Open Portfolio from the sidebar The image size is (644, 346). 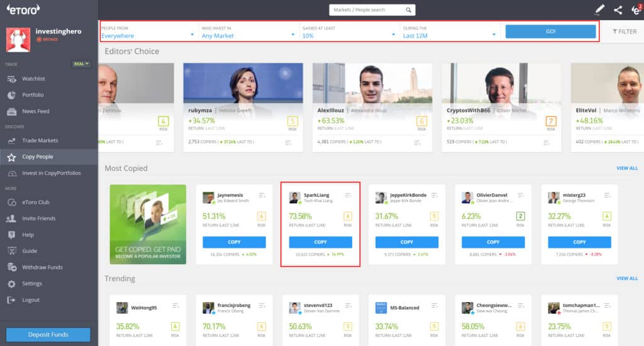pos(33,95)
